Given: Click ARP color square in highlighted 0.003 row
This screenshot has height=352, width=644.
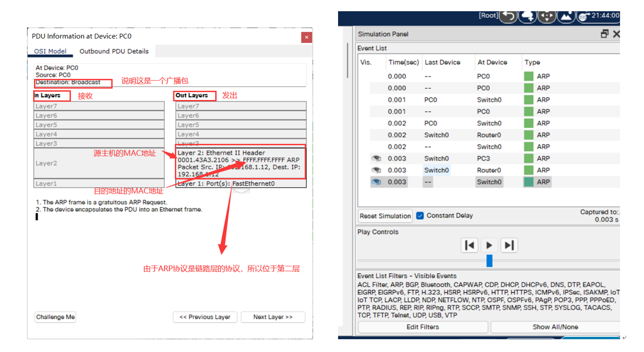Looking at the screenshot, I should (529, 182).
